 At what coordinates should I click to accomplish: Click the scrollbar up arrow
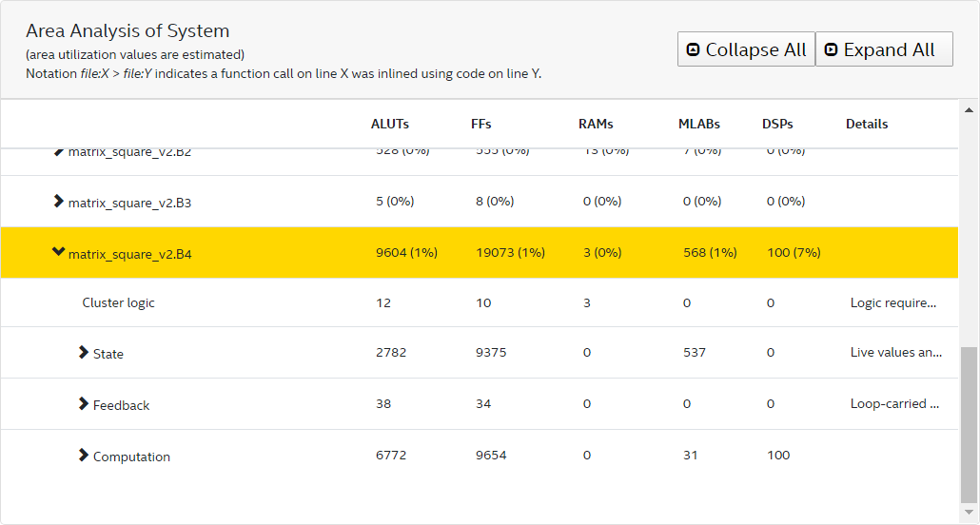pos(969,107)
